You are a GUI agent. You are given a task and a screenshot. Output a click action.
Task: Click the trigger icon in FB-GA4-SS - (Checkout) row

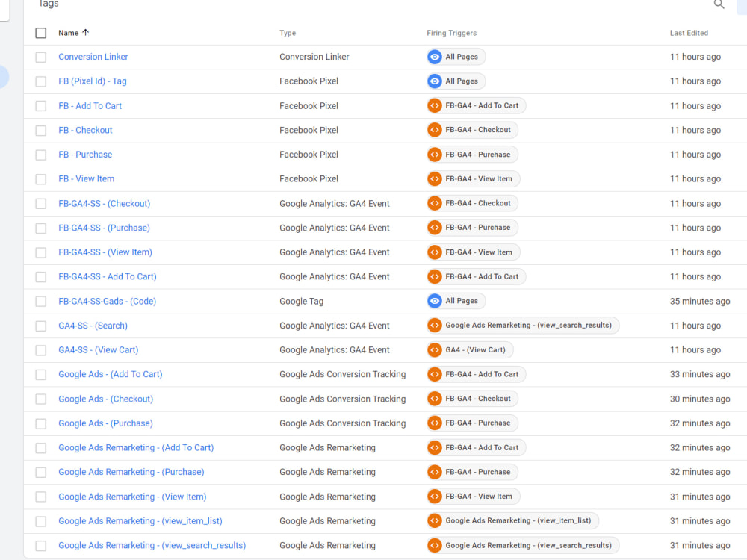pos(435,203)
